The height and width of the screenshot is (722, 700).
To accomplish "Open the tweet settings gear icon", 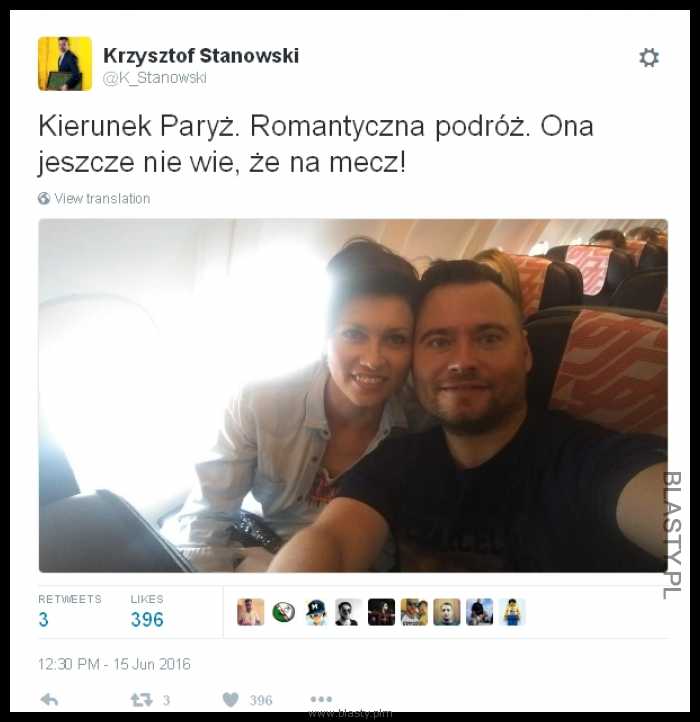I will coord(649,58).
